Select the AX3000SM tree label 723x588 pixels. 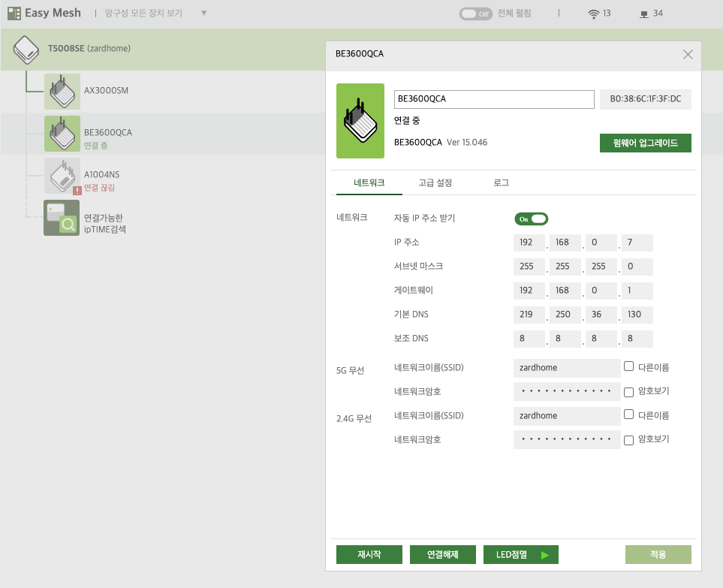(x=106, y=91)
